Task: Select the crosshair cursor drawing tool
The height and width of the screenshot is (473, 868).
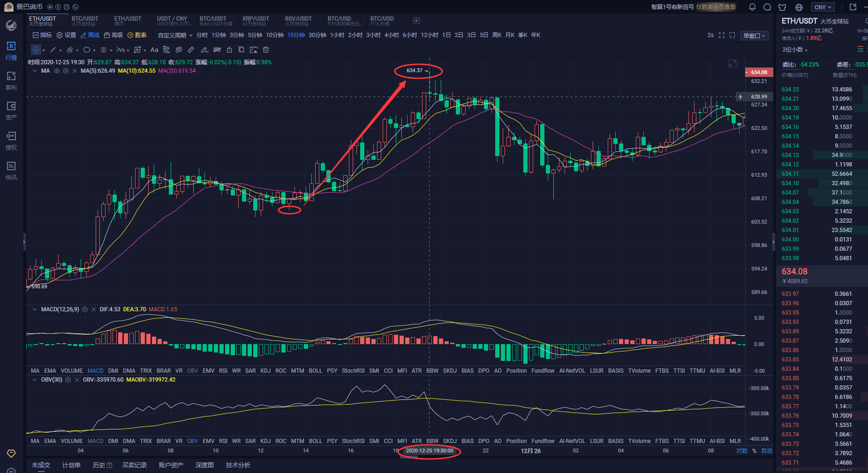Action: pos(36,50)
